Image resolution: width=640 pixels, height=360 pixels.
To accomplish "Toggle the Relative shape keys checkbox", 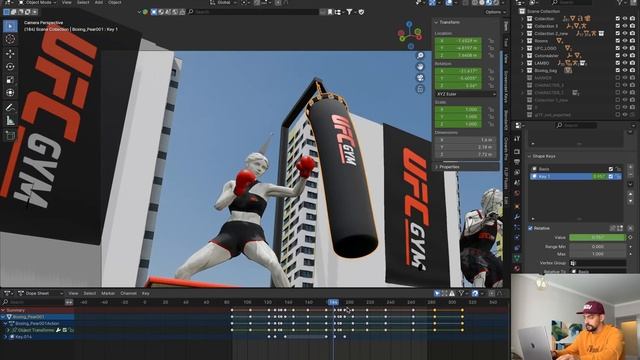I will (530, 228).
